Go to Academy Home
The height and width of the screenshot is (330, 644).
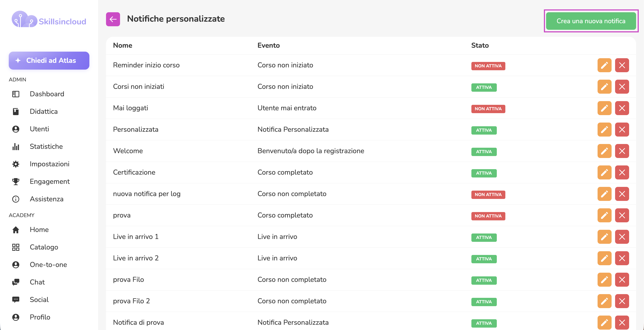click(x=39, y=230)
